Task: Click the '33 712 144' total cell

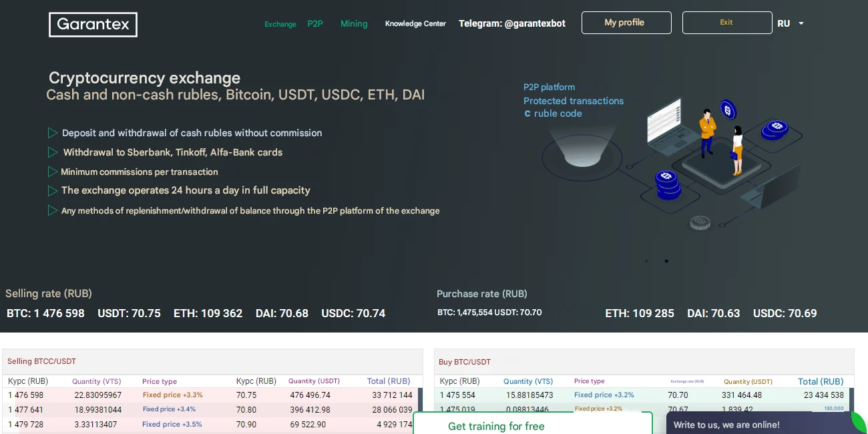Action: (392, 395)
